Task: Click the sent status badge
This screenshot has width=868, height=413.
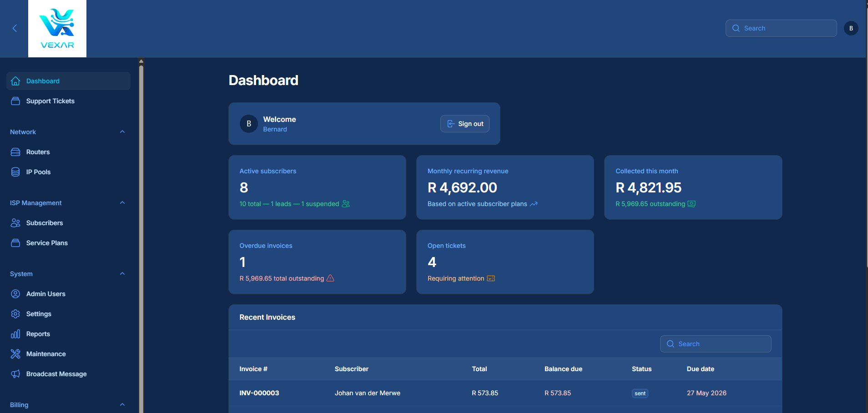Action: (x=640, y=393)
